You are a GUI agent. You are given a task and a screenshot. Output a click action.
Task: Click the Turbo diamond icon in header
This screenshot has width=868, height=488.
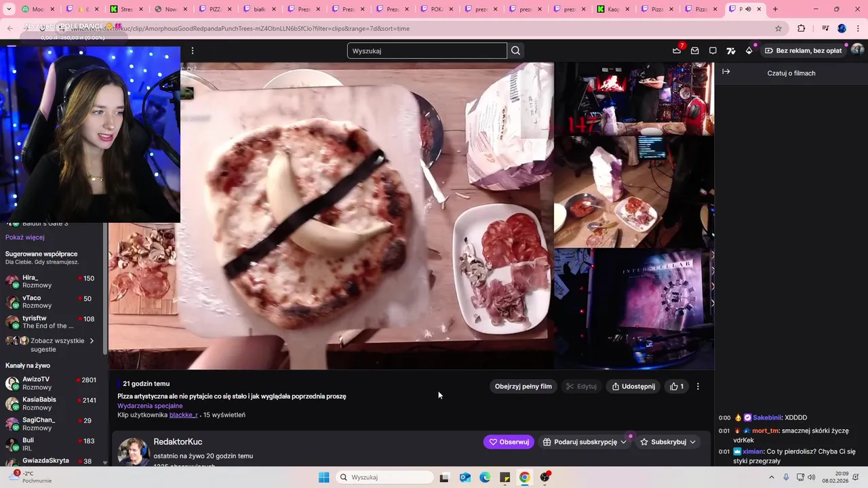click(x=749, y=51)
